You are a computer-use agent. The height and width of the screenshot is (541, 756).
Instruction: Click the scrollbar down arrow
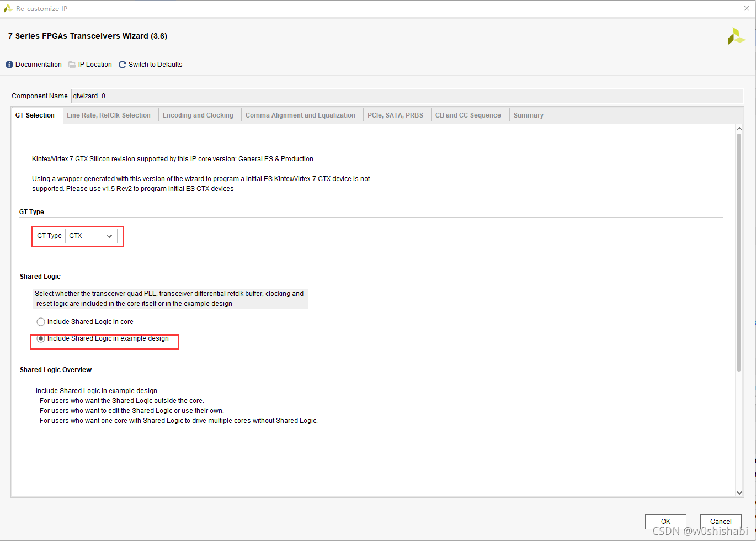(x=739, y=492)
